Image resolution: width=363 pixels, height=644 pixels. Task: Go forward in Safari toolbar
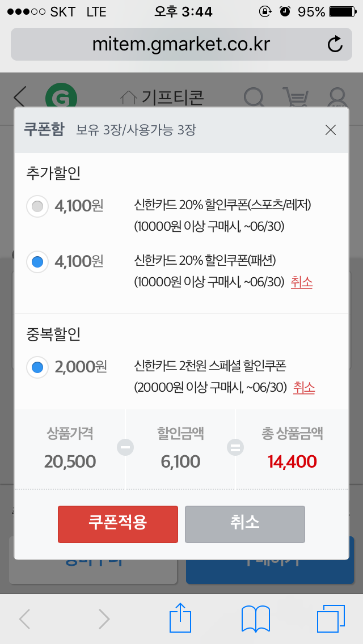(x=104, y=618)
